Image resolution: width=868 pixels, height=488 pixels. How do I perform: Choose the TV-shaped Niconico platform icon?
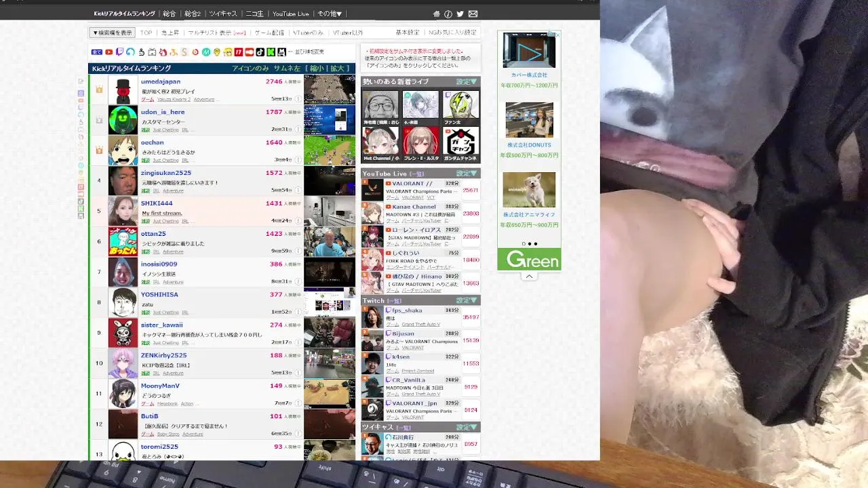pos(152,52)
